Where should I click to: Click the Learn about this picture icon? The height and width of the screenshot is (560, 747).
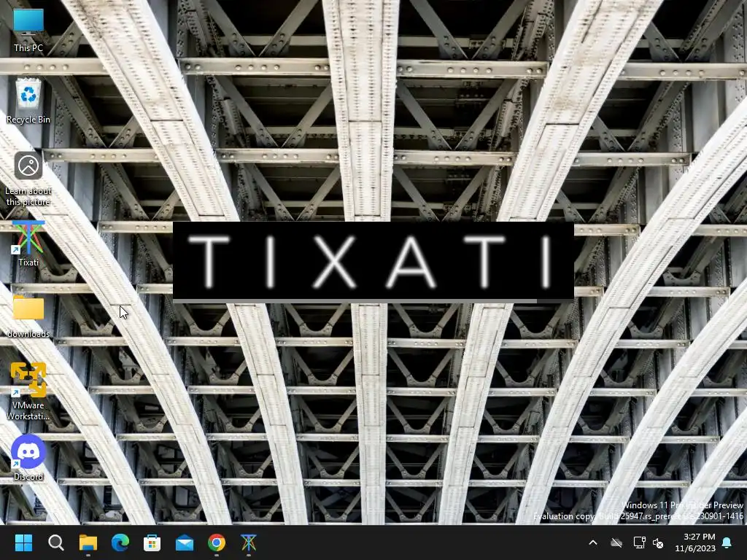click(x=28, y=179)
